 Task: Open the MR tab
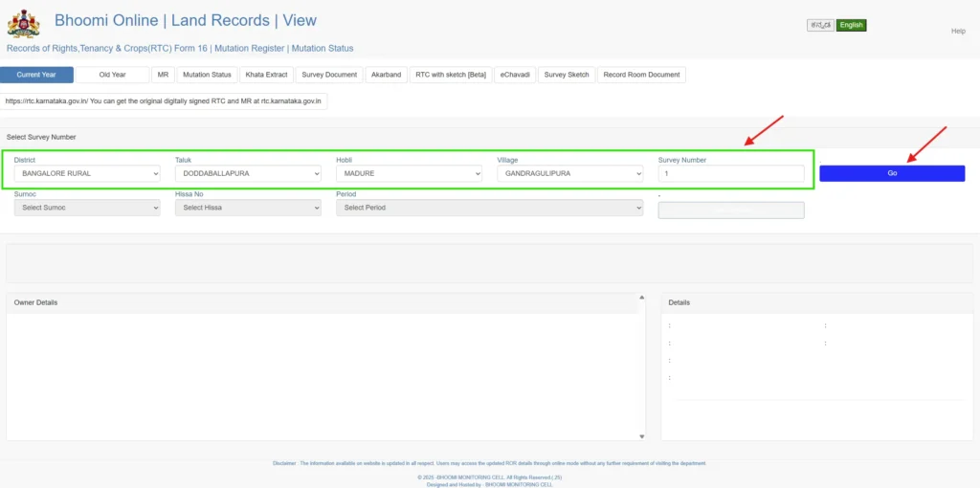coord(163,75)
